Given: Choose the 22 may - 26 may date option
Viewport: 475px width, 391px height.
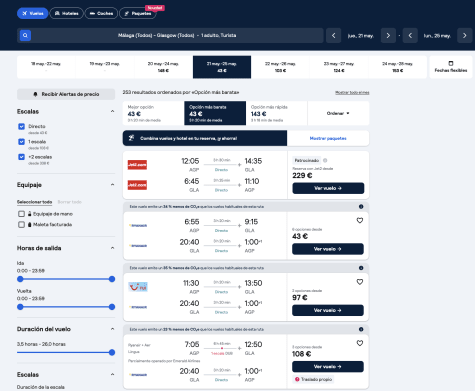Looking at the screenshot, I should click(280, 67).
